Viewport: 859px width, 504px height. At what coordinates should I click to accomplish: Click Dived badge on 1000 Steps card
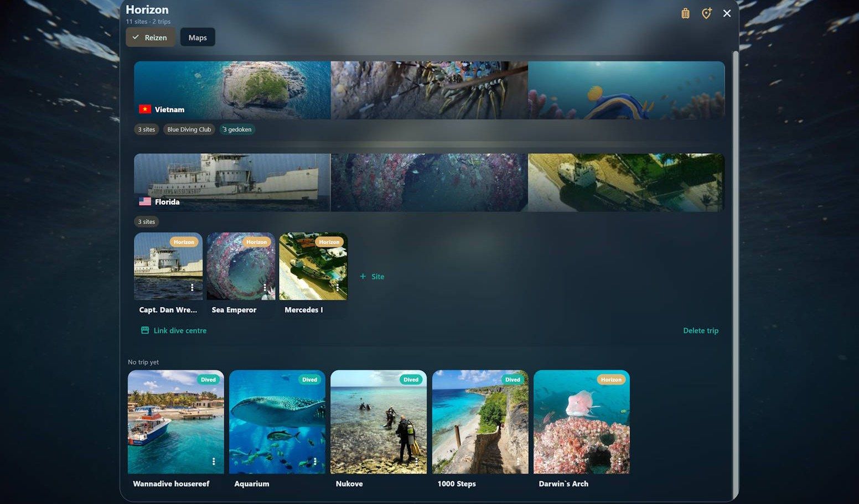click(x=513, y=380)
